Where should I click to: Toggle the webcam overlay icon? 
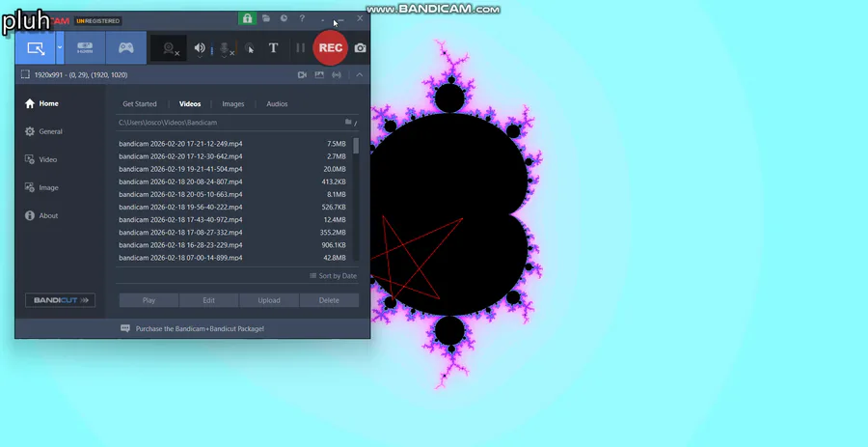(170, 48)
